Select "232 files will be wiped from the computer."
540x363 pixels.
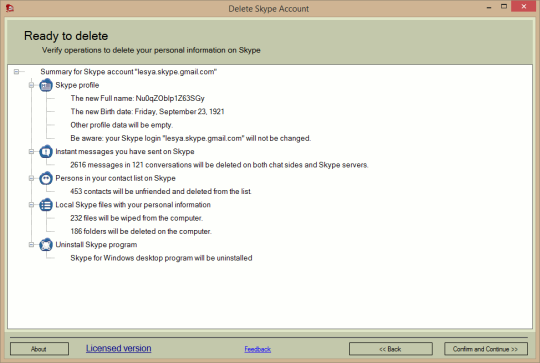(137, 218)
